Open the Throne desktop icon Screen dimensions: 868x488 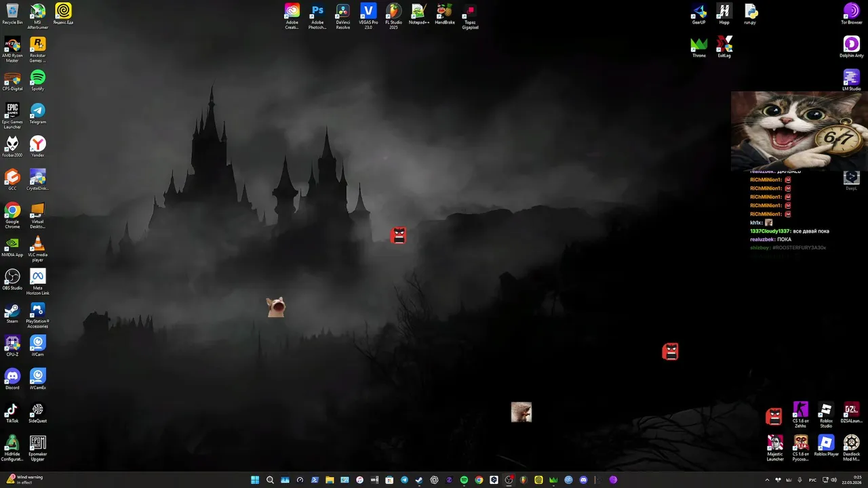click(699, 47)
